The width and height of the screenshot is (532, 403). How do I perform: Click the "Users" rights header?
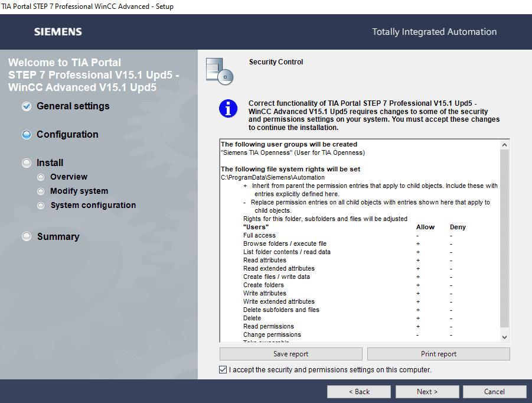click(x=256, y=227)
